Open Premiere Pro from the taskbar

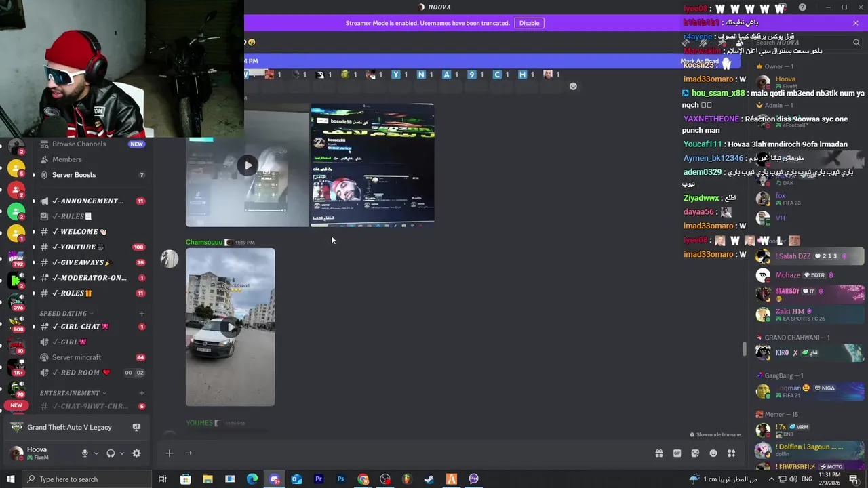[x=318, y=479]
